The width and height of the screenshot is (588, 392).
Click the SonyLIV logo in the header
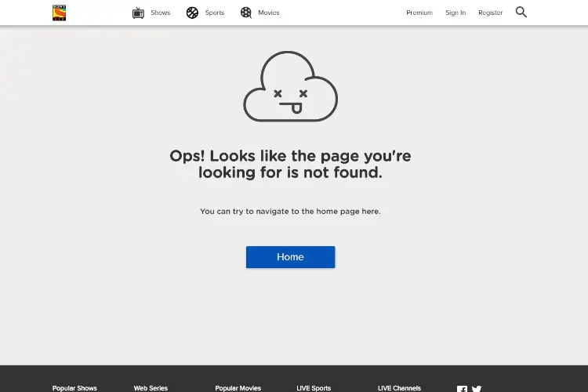point(60,13)
